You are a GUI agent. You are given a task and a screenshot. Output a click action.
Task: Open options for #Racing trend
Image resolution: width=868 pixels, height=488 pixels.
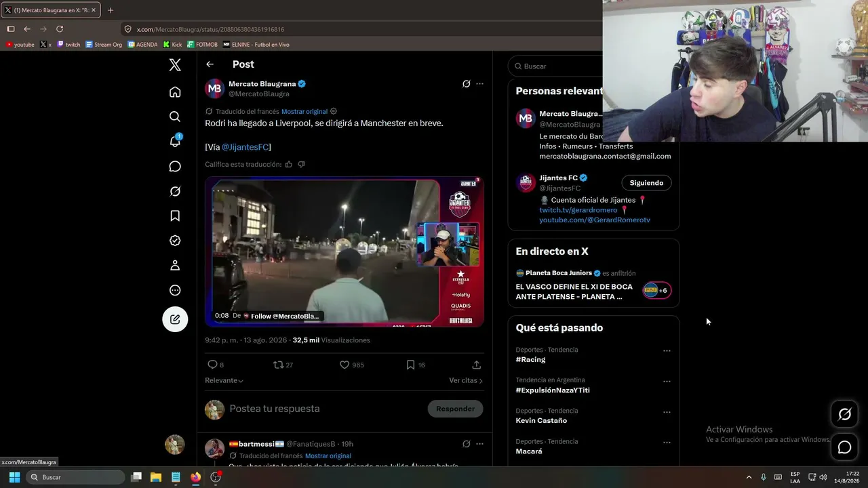click(667, 351)
